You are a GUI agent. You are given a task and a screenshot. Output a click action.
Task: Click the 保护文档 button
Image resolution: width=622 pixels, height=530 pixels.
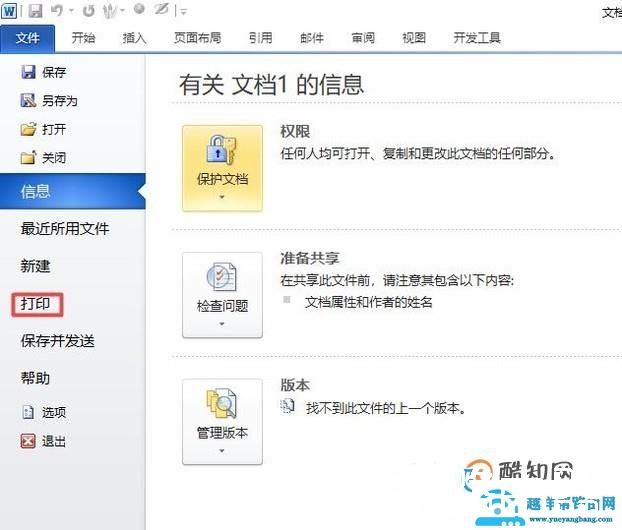[222, 168]
